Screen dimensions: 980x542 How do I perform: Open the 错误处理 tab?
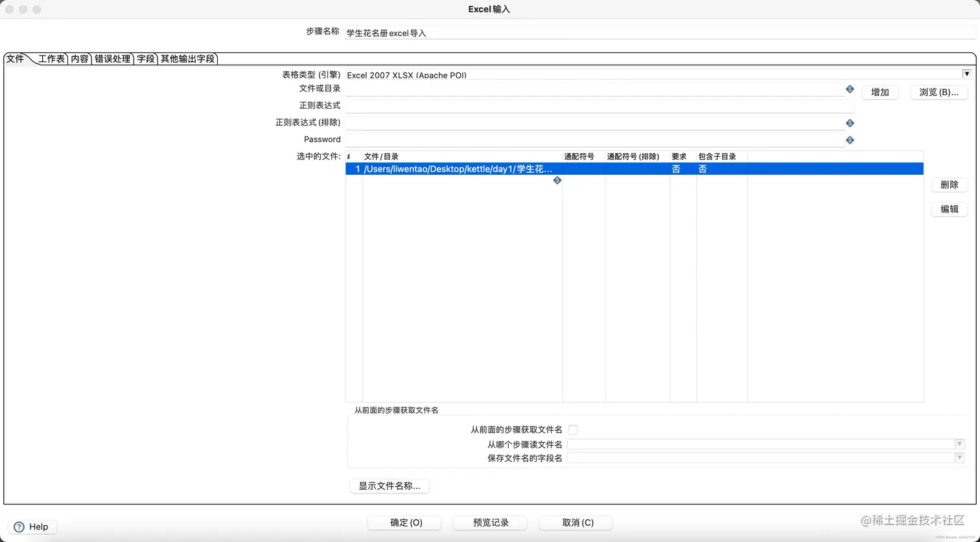[x=113, y=59]
